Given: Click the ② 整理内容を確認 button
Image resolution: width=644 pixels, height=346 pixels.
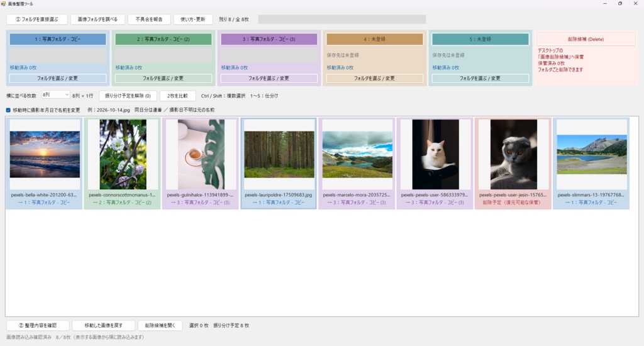Looking at the screenshot, I should (38, 325).
